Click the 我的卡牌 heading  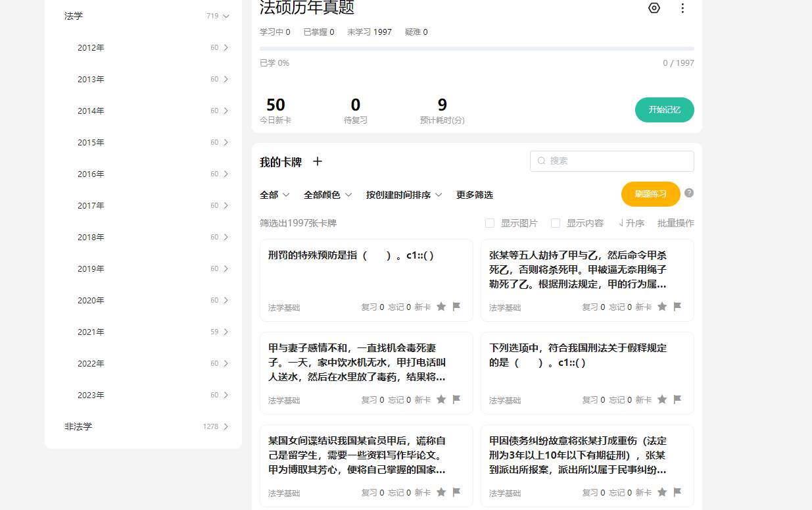point(281,162)
